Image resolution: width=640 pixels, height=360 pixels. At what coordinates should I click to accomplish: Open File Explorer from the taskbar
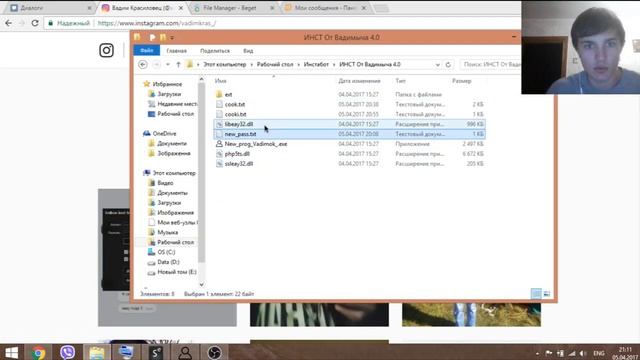[97, 352]
